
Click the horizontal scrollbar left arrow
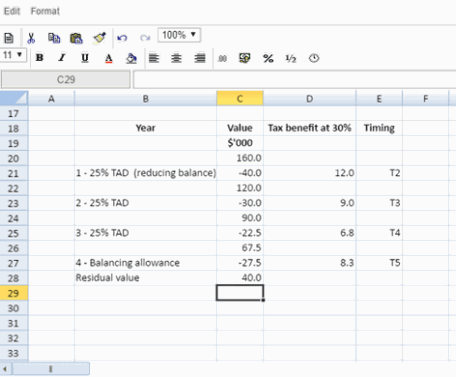point(5,369)
